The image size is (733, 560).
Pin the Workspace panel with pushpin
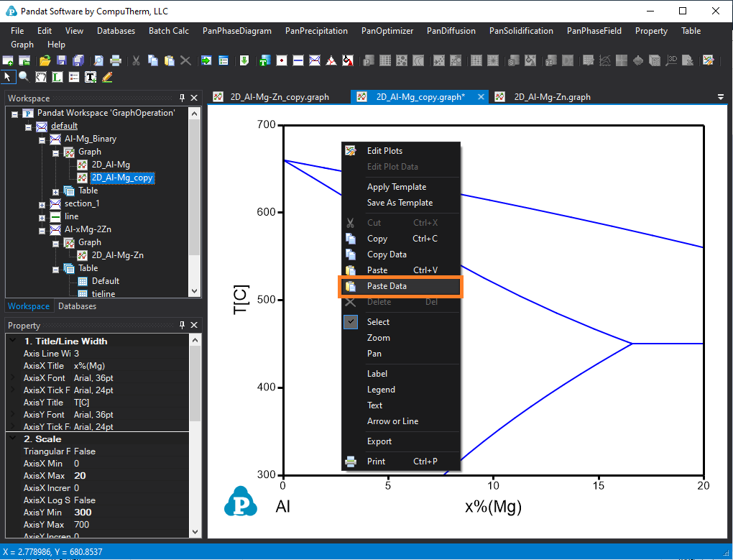click(x=182, y=98)
